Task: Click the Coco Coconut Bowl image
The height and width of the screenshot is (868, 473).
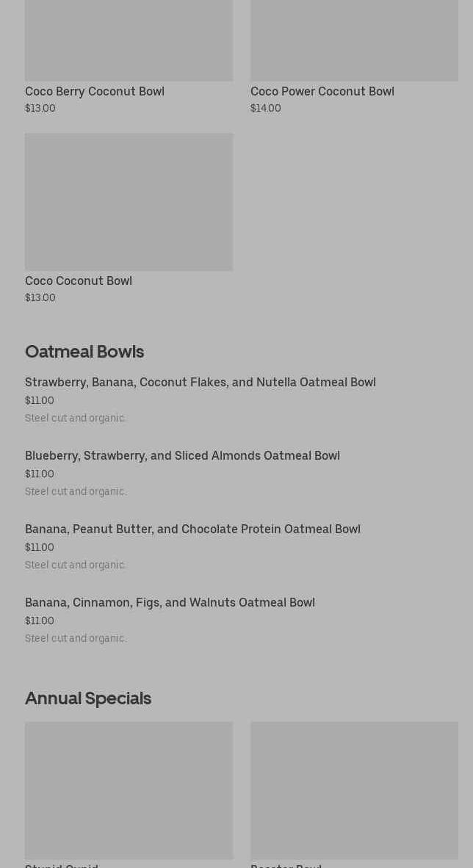Action: pos(129,202)
